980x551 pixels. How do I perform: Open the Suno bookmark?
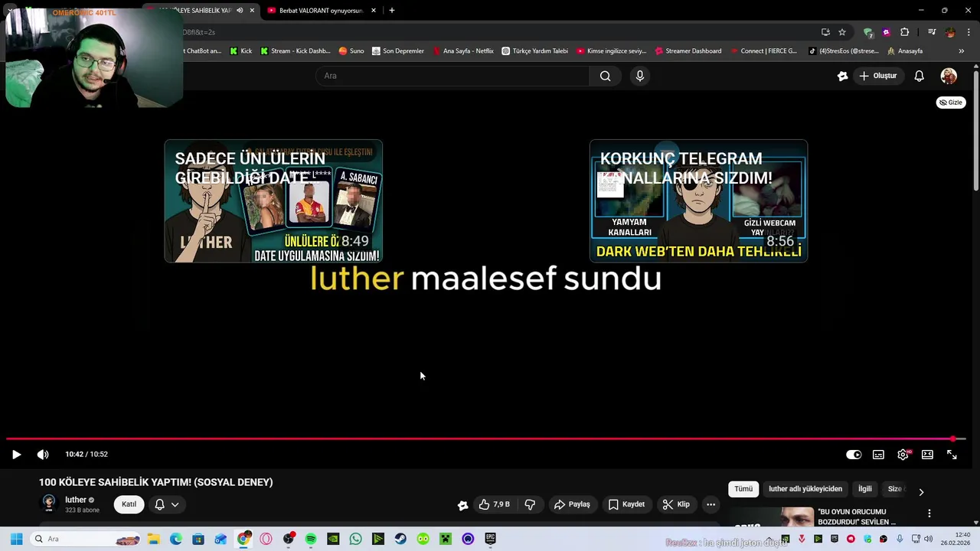[x=351, y=51]
